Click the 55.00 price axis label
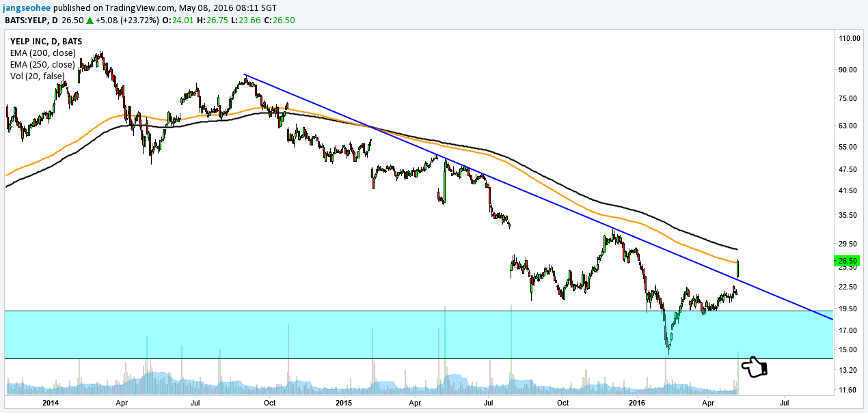This screenshot has height=413, width=868. point(848,147)
